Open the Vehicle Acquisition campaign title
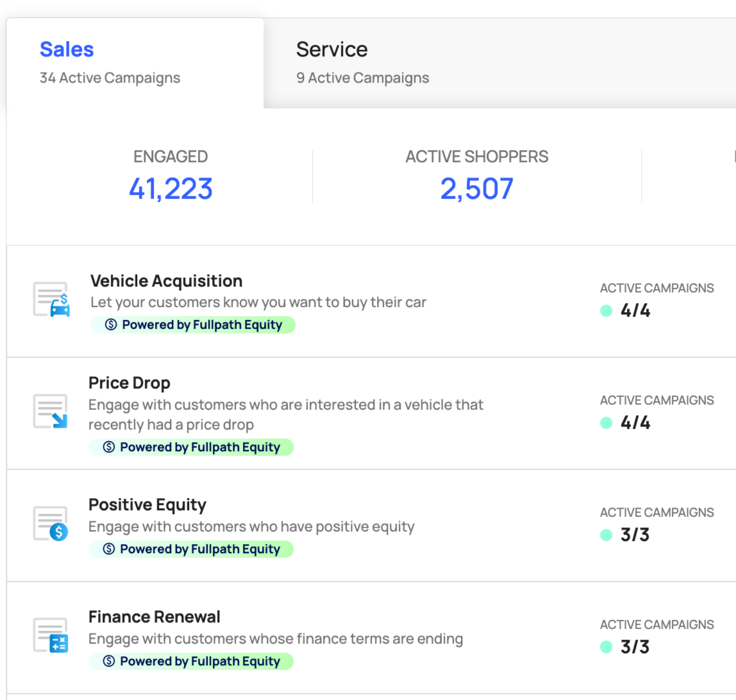Image resolution: width=736 pixels, height=700 pixels. [166, 281]
